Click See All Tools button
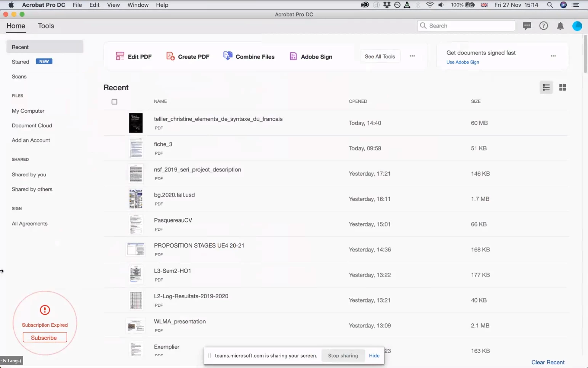Screen dimensions: 588x368 point(380,56)
